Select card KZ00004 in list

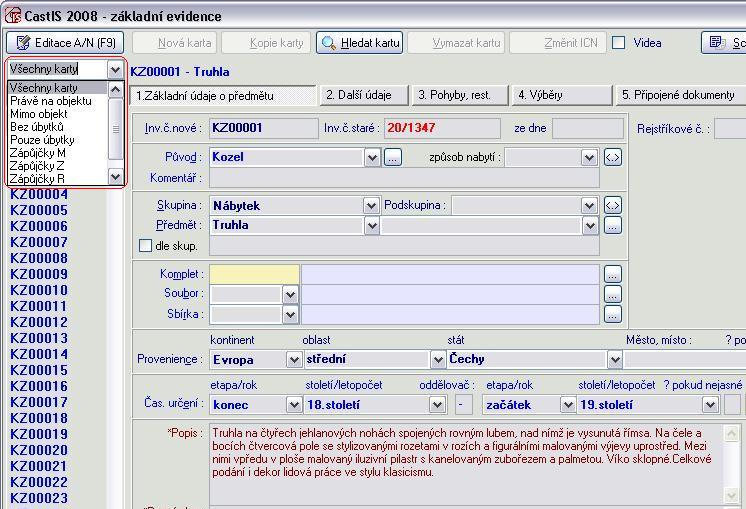[x=39, y=195]
